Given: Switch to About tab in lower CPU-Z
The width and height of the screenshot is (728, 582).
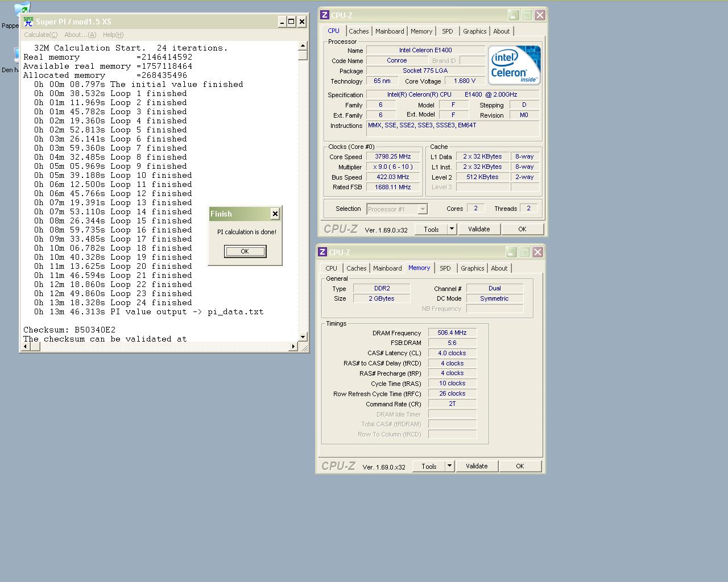Looking at the screenshot, I should point(499,268).
